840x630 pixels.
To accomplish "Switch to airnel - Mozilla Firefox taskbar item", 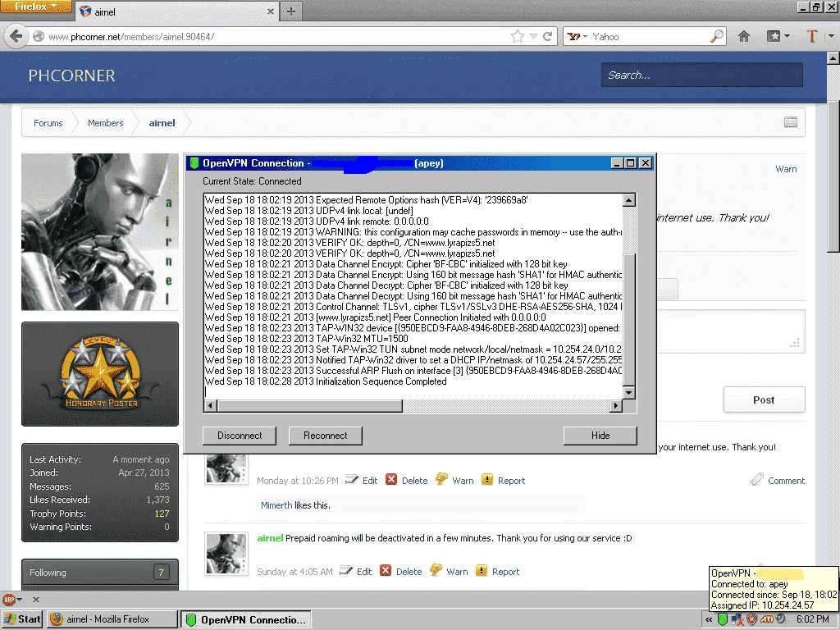I will tap(112, 619).
